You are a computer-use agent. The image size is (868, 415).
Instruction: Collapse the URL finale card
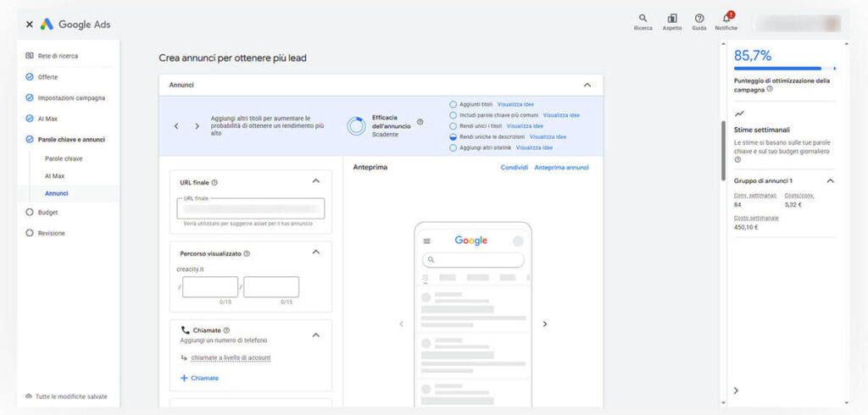pyautogui.click(x=316, y=181)
